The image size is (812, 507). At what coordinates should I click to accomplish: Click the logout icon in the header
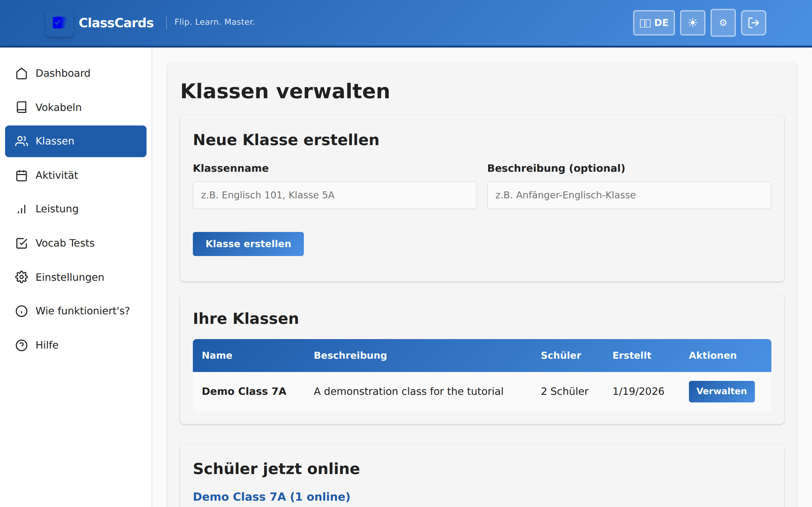753,23
